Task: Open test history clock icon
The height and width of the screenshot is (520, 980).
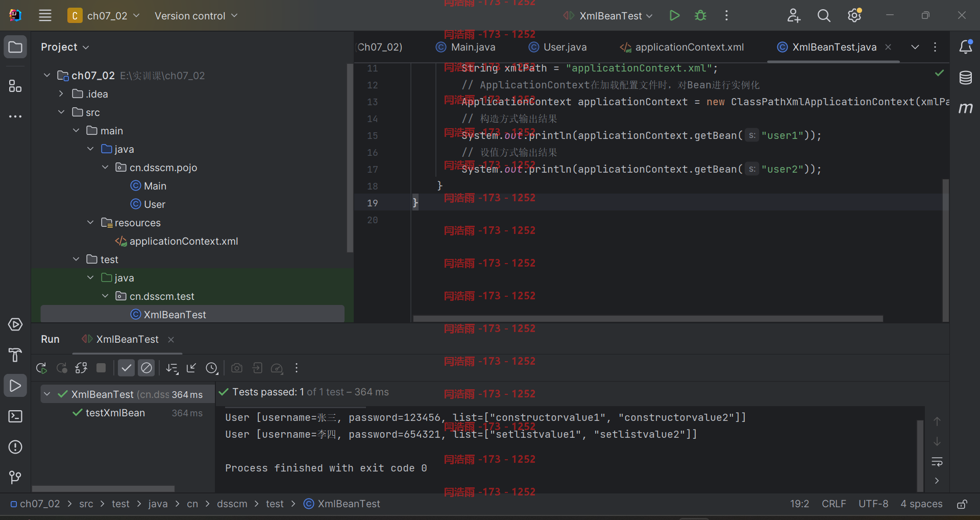Action: (x=212, y=368)
